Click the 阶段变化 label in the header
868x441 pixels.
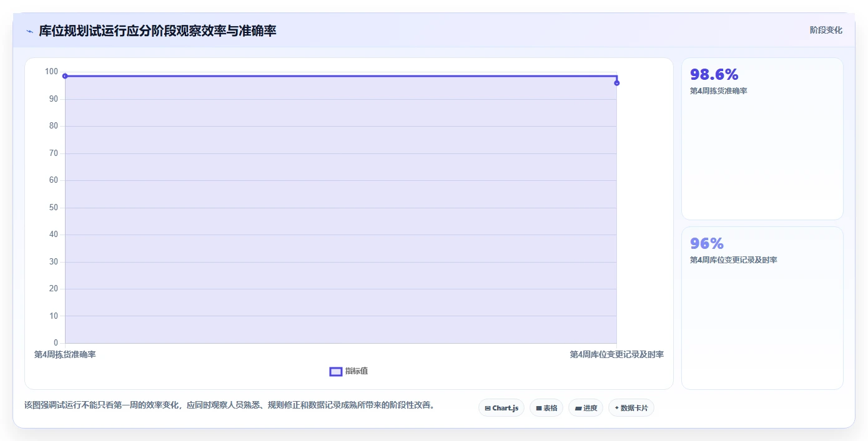coord(826,30)
